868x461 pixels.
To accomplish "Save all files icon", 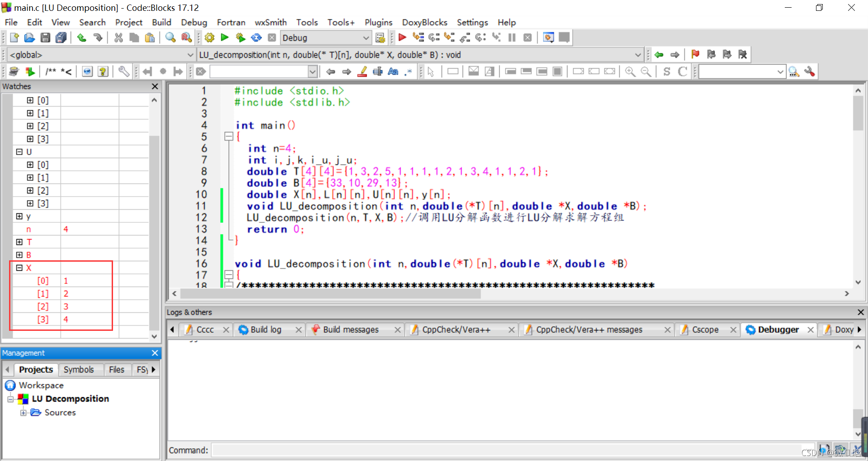I will (61, 38).
